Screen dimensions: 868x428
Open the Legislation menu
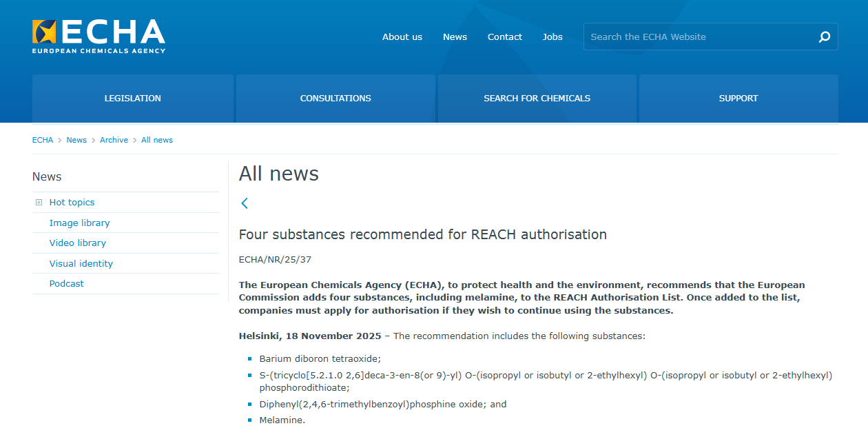click(x=132, y=99)
